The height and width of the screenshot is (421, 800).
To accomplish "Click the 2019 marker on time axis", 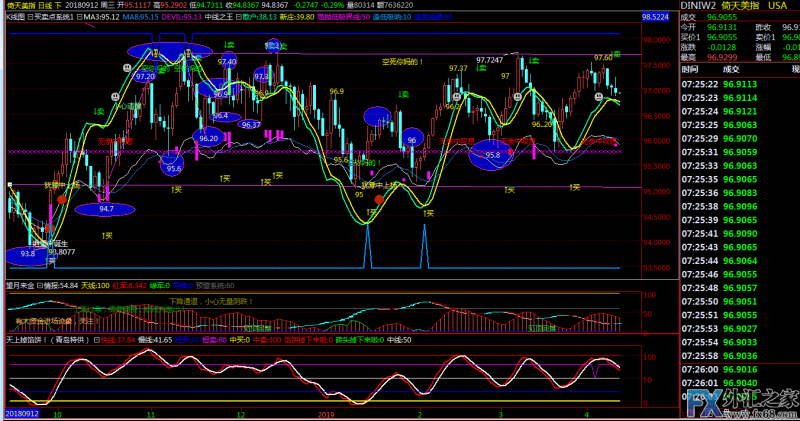I will [x=326, y=414].
